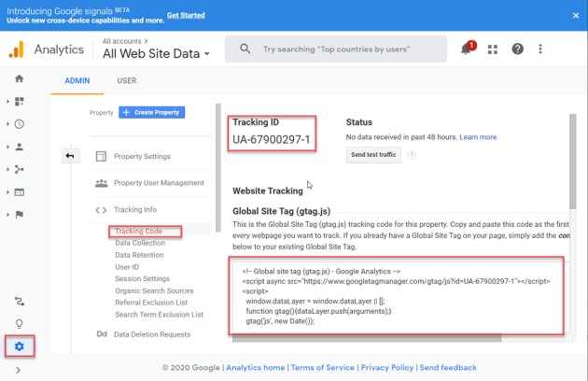Image resolution: width=588 pixels, height=381 pixels.
Task: Click the Google Analytics logo
Action: click(x=17, y=49)
